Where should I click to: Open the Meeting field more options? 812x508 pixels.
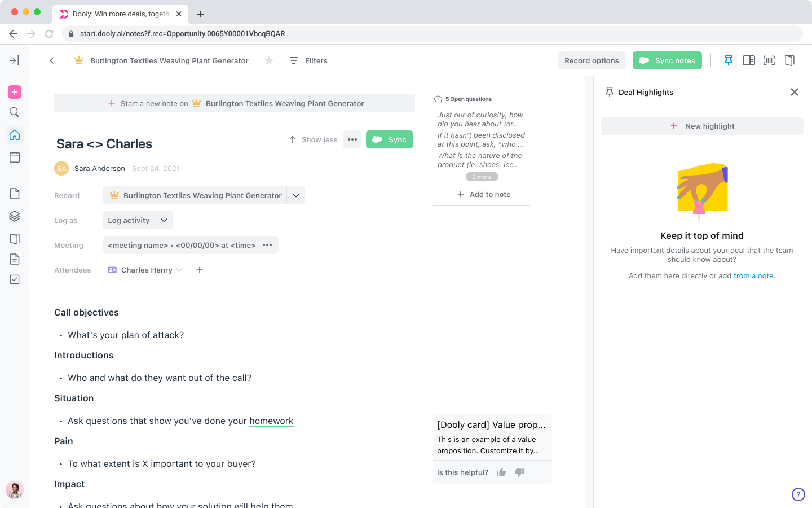[267, 245]
